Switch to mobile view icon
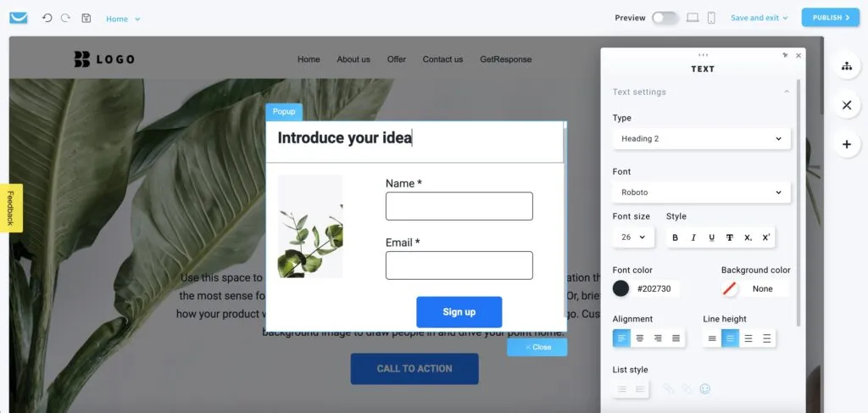 point(711,18)
